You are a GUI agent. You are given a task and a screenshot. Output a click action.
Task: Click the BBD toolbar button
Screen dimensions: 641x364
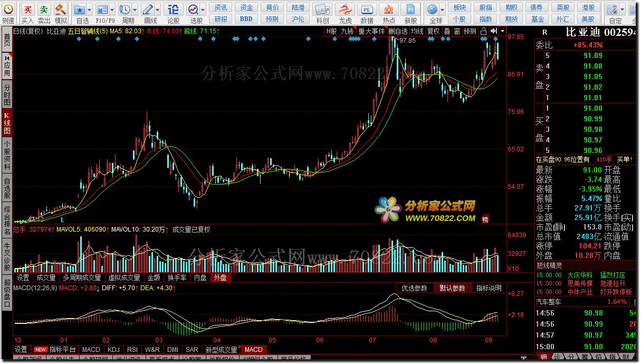pyautogui.click(x=246, y=19)
